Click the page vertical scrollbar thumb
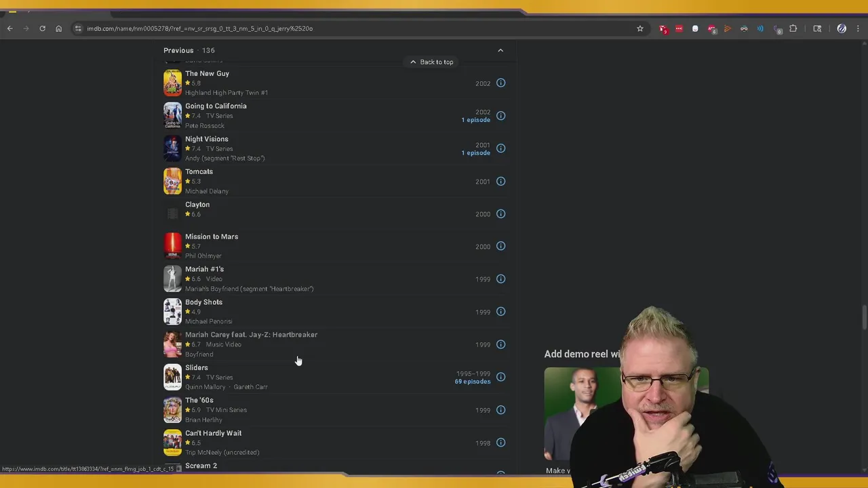The image size is (868, 488). (864, 319)
